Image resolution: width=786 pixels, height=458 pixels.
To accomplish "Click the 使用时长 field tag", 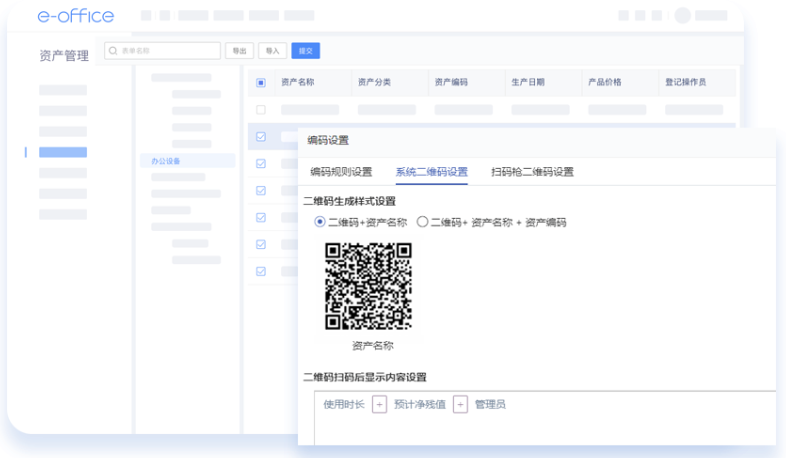I will (344, 404).
